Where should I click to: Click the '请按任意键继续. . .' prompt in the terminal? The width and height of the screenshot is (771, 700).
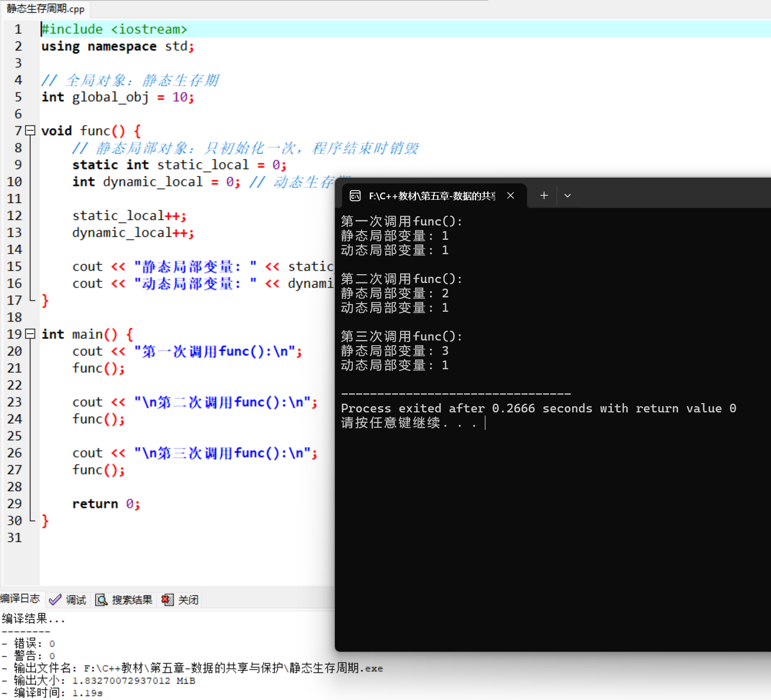click(x=409, y=423)
